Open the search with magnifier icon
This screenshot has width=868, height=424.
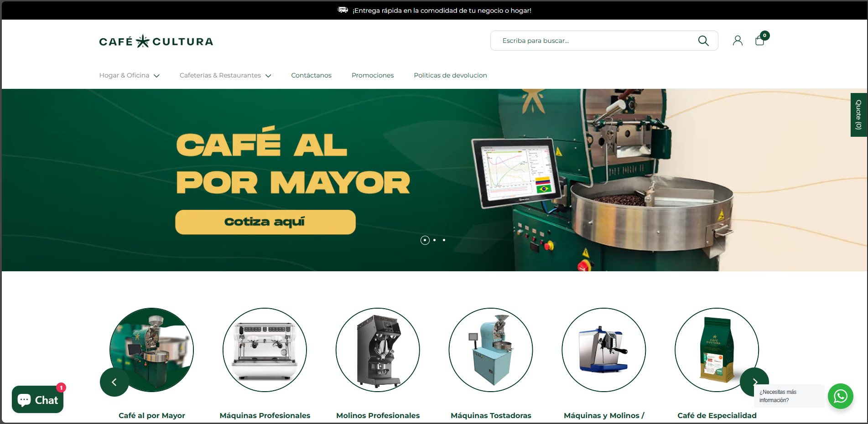pos(703,41)
